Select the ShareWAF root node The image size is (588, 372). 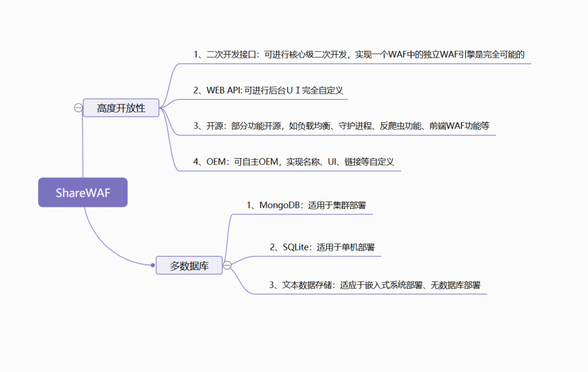pos(83,192)
